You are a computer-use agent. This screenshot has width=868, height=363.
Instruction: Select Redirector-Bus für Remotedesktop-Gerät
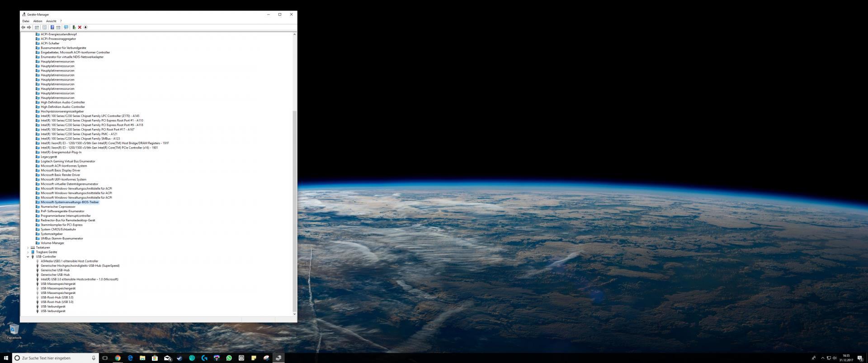(68, 220)
